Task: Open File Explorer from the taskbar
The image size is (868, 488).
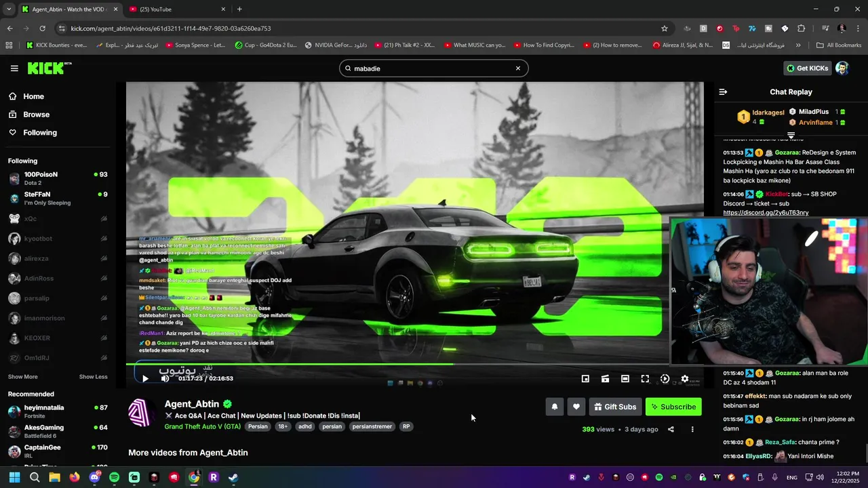Action: 54,477
